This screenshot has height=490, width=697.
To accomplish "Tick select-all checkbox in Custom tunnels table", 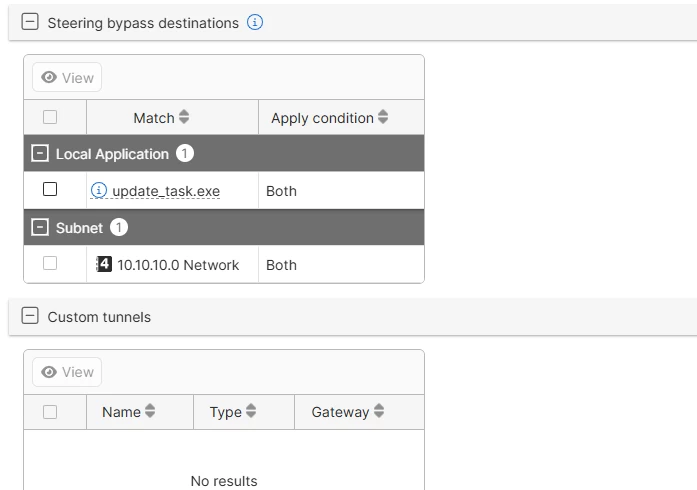I will pos(50,412).
